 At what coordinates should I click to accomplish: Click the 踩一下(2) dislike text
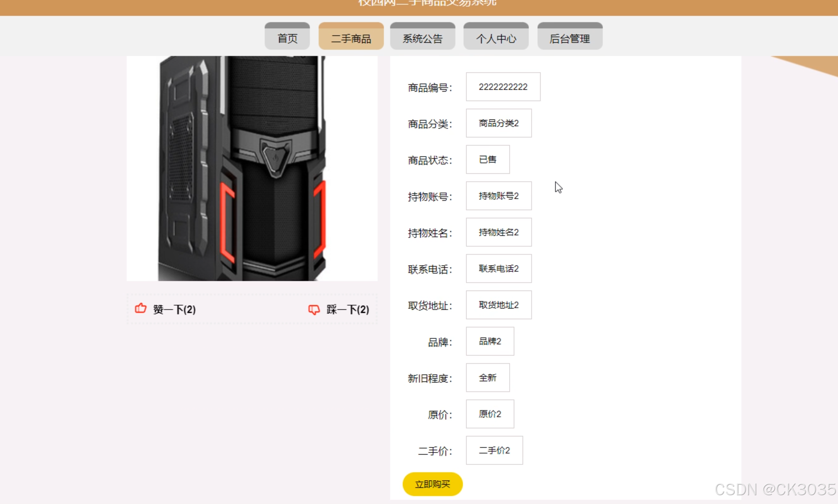click(x=347, y=309)
